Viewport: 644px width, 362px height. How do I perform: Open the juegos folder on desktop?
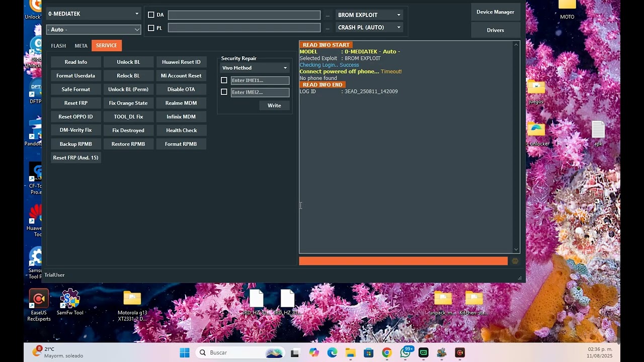click(x=536, y=93)
